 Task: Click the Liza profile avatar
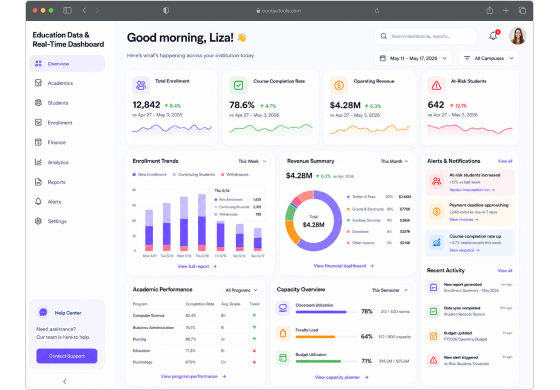tap(518, 36)
